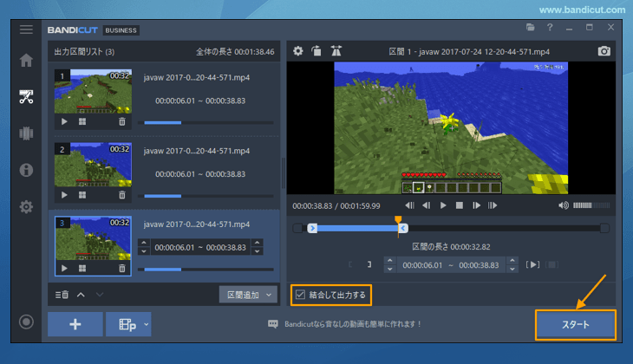Delete segment 1 with trash icon
This screenshot has height=364, width=633.
pos(122,121)
